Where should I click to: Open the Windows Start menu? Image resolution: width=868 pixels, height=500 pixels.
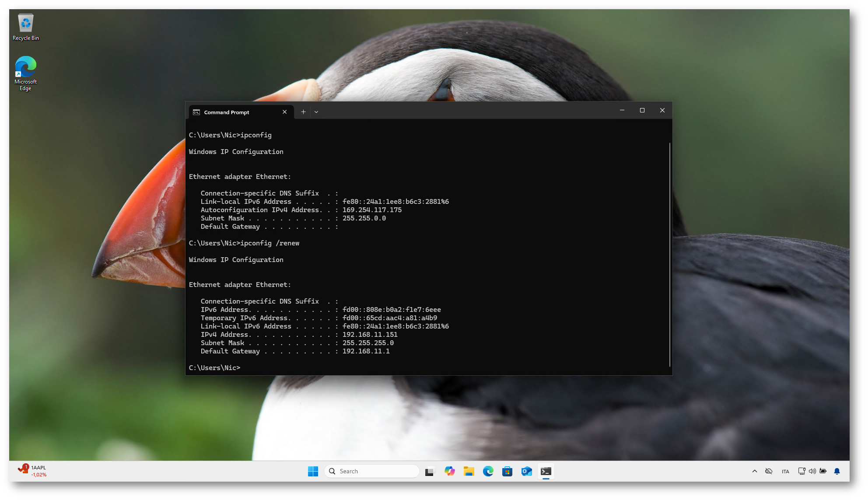313,471
